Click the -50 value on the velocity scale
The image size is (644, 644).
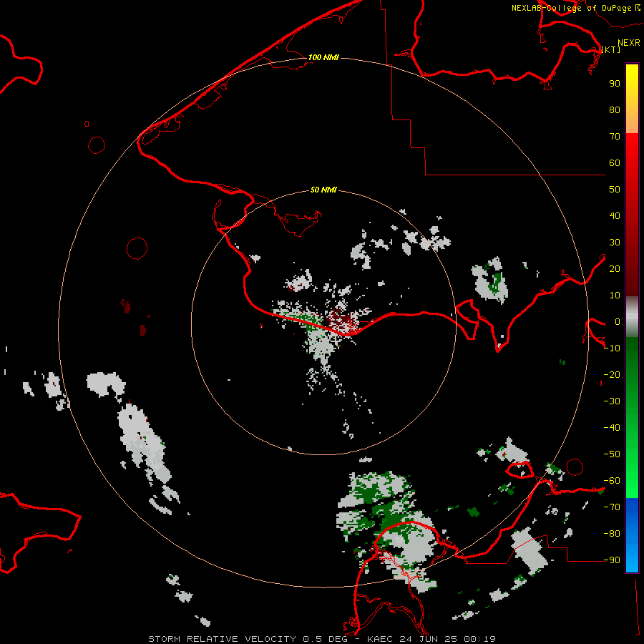(x=612, y=454)
